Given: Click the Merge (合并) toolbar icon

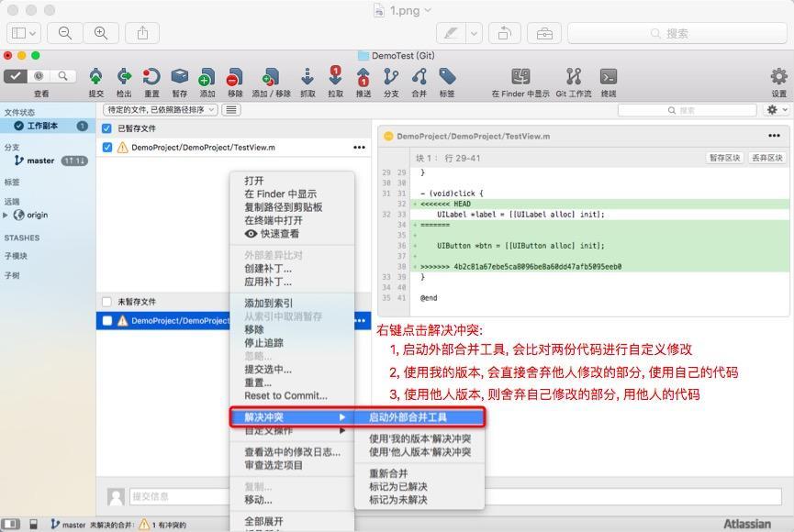Looking at the screenshot, I should pyautogui.click(x=419, y=77).
